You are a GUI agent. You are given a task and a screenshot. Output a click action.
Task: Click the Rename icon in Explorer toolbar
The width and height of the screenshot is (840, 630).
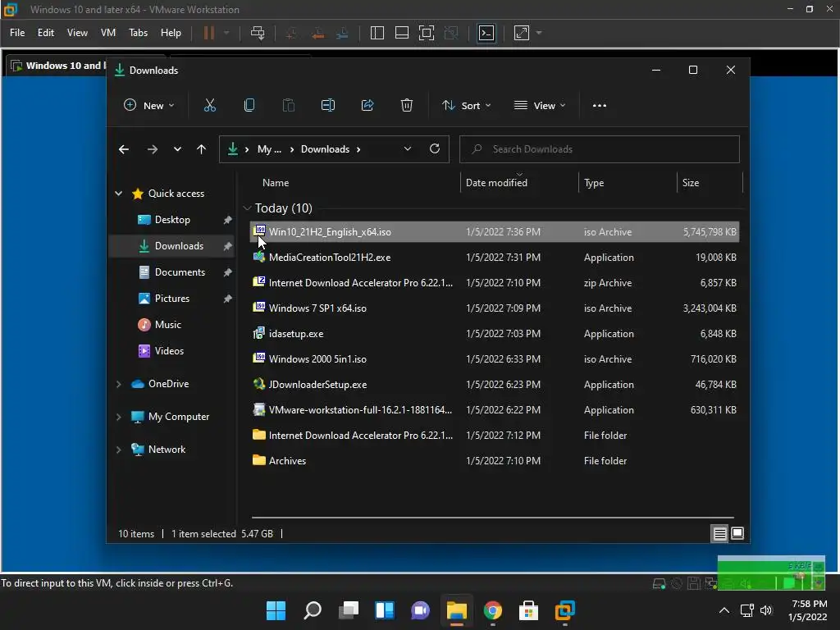pyautogui.click(x=328, y=106)
